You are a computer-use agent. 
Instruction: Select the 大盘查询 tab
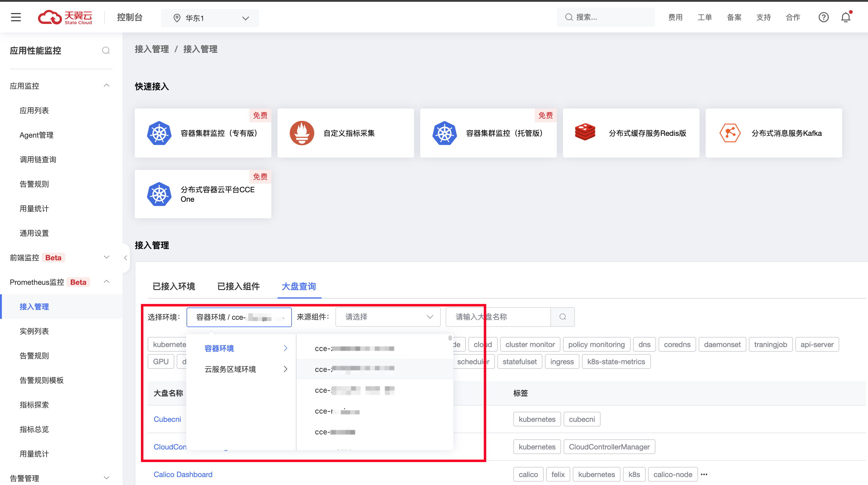(x=299, y=286)
